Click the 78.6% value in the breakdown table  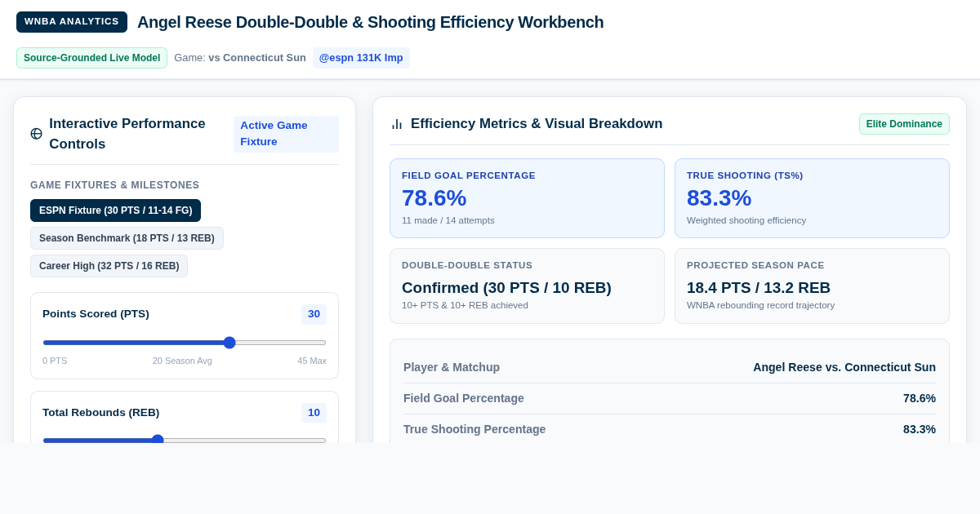(920, 398)
